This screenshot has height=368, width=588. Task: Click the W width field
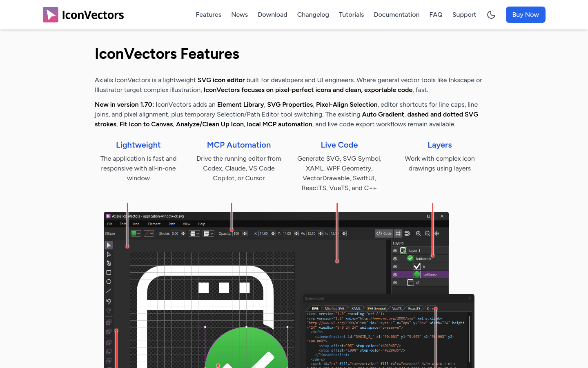point(312,233)
